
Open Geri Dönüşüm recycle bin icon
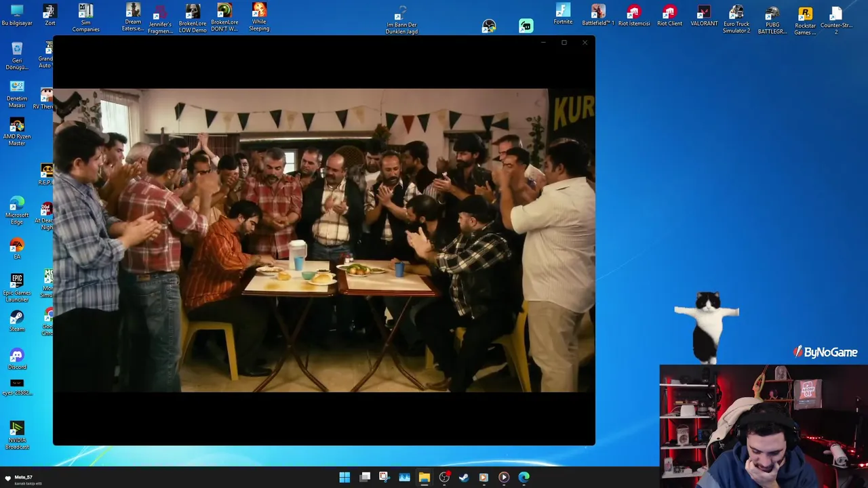tap(17, 56)
